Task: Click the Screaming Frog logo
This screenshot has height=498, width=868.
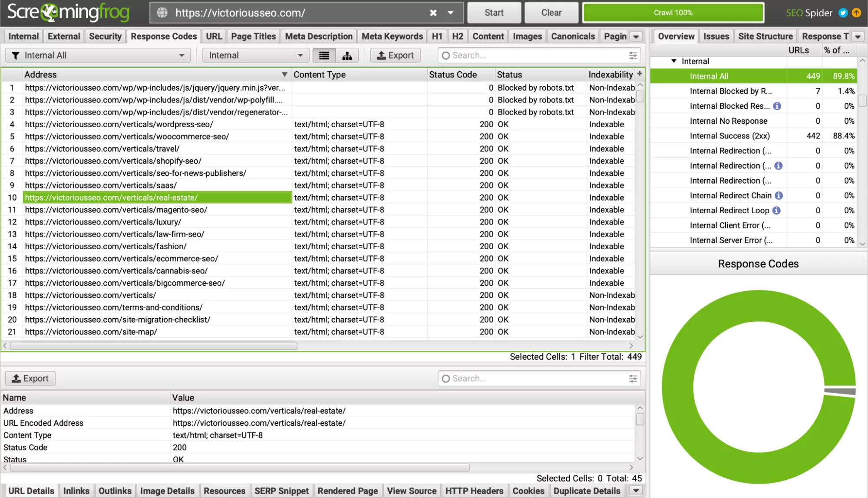Action: (x=68, y=12)
